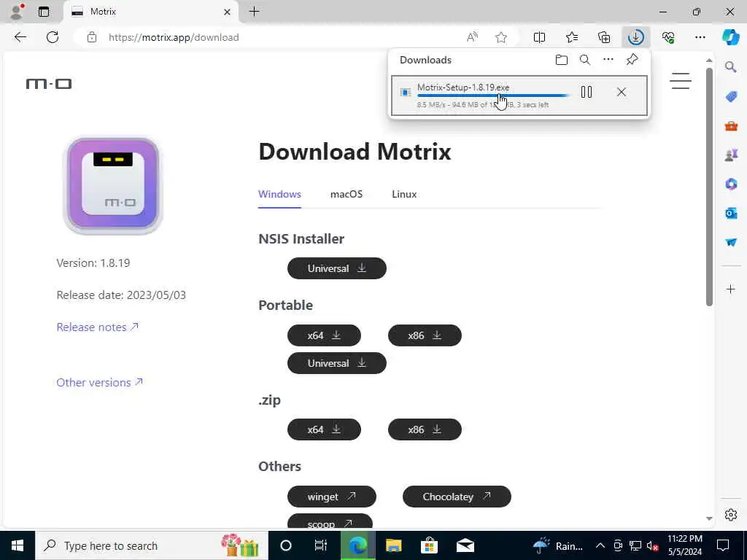
Task: Open sidebar Microsoft 365 icon
Action: point(731,184)
